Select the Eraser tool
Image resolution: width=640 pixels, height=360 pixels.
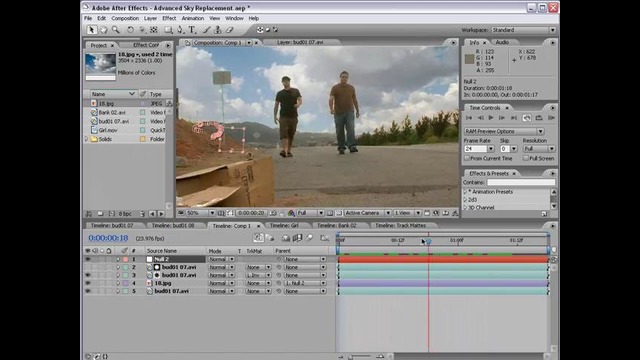(x=230, y=30)
